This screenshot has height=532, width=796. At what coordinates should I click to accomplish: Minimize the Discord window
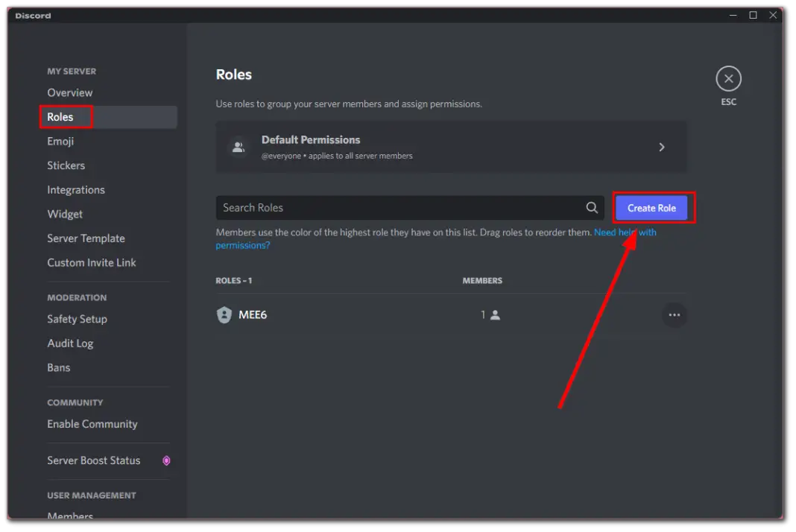click(x=733, y=15)
